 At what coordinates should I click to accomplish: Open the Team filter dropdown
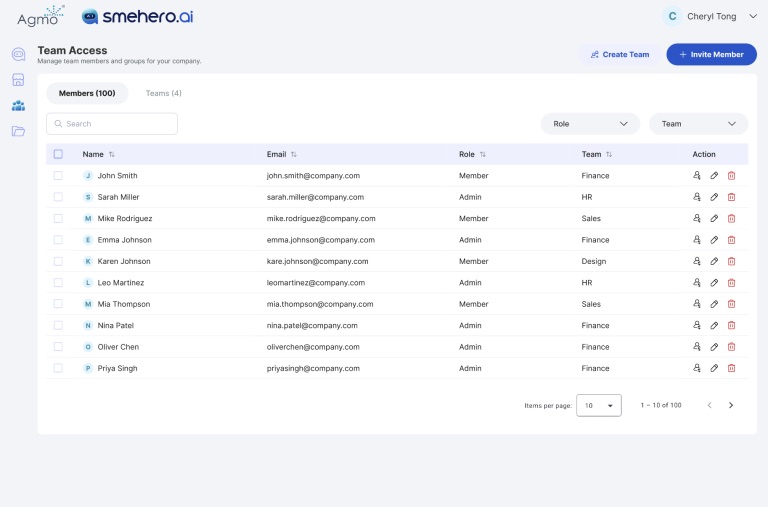(x=698, y=124)
